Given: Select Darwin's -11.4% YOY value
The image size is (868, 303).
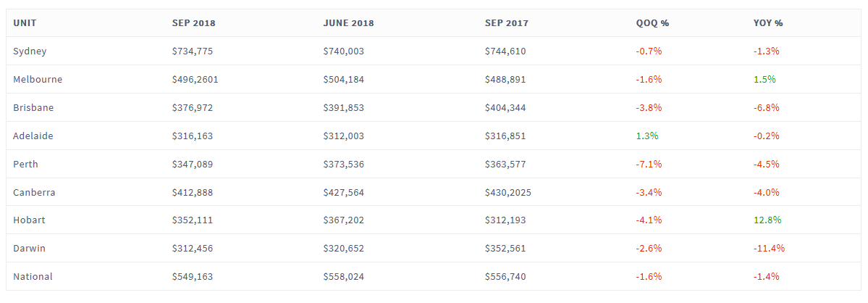Looking at the screenshot, I should click(769, 249).
